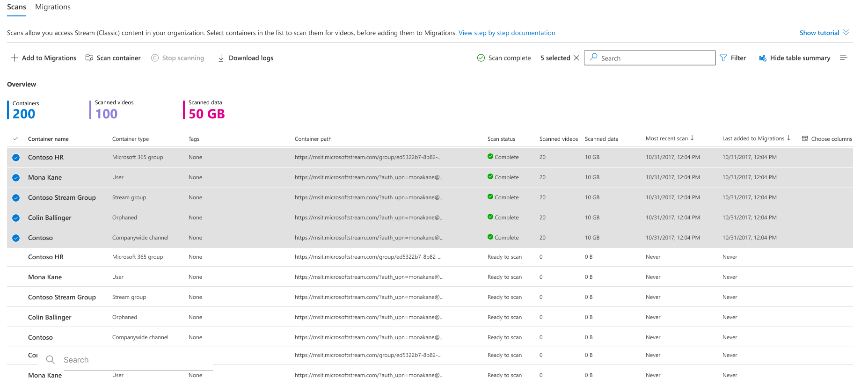Open the Filter funnel icon

[x=723, y=58]
